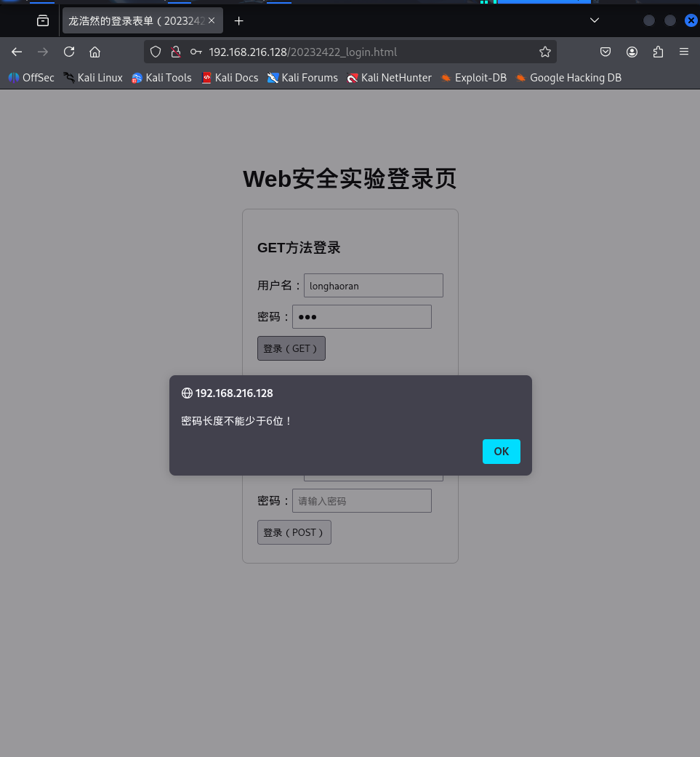Open the saved password key icon
This screenshot has height=757, width=700.
(196, 52)
